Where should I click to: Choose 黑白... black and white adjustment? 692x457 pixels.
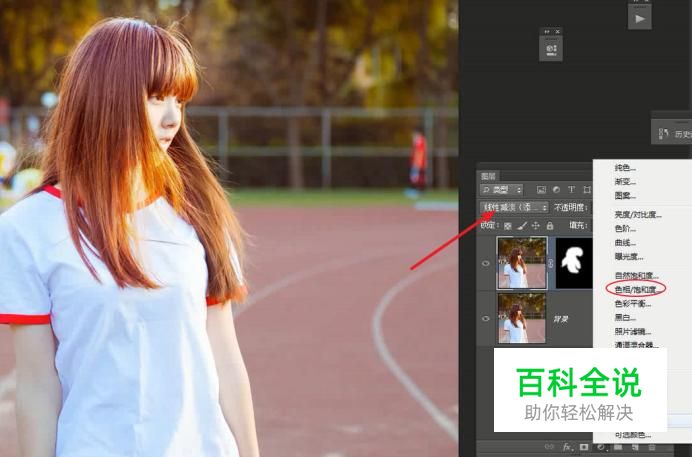click(625, 317)
